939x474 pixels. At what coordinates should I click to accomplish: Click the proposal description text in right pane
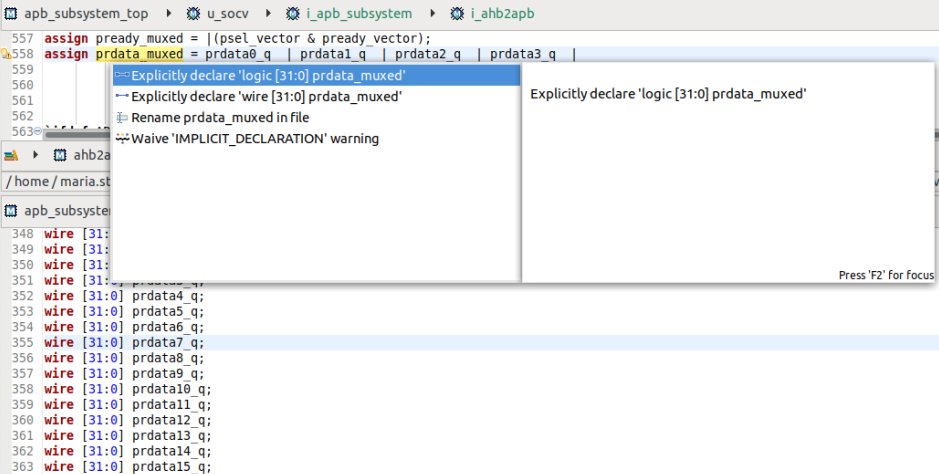click(x=668, y=94)
